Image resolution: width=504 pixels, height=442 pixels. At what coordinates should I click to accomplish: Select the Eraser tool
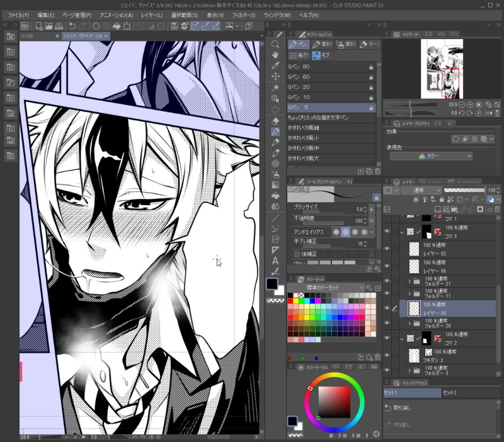(275, 121)
